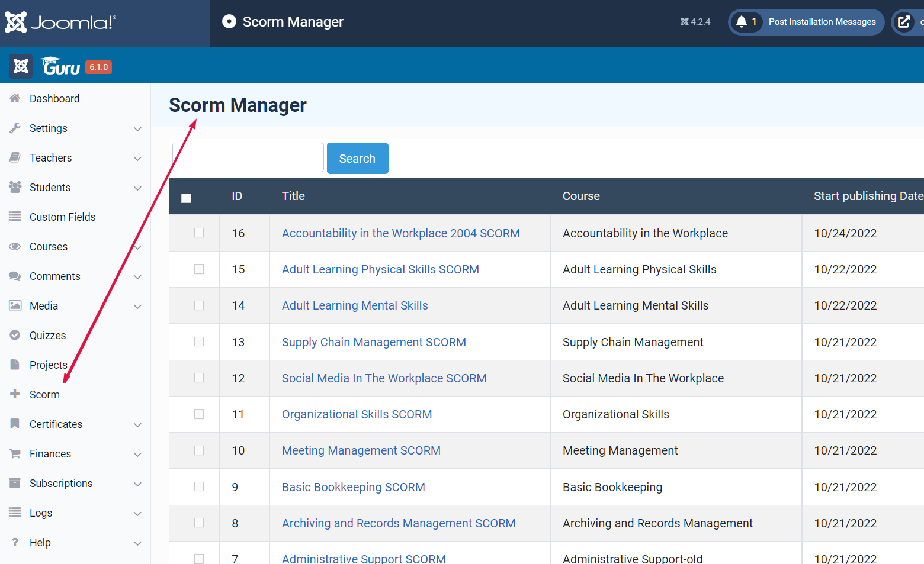
Task: Click the Subscriptions archive icon
Action: click(15, 483)
